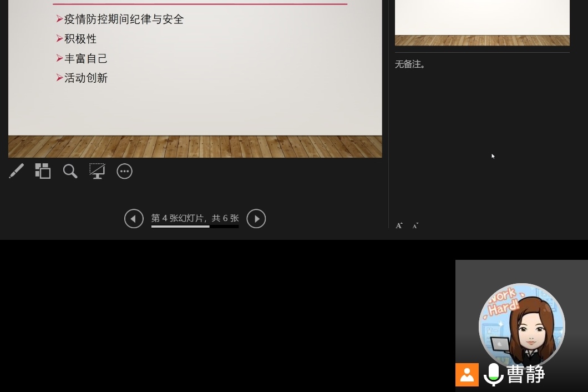
Task: Decrease the notes text size
Action: point(415,225)
